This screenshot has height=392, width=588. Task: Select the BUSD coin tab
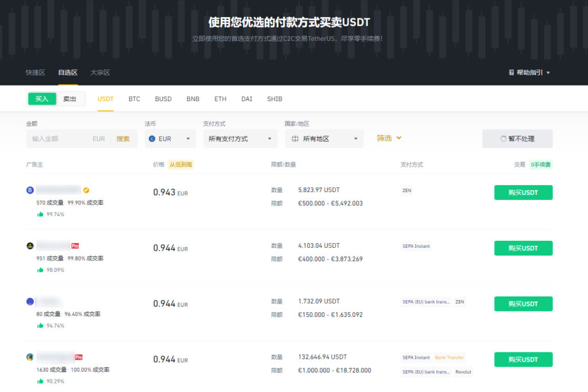click(164, 99)
